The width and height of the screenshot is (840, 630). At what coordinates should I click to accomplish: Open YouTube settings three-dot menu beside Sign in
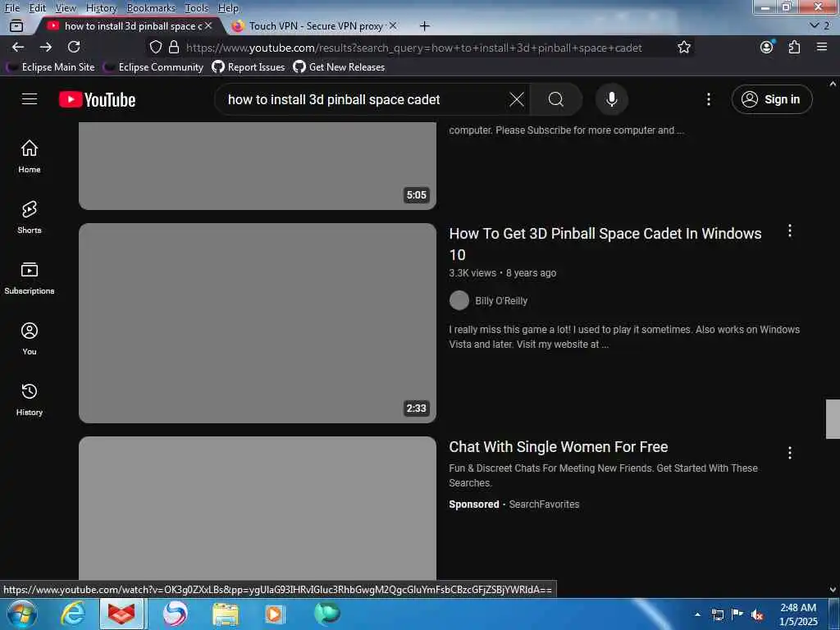[708, 99]
